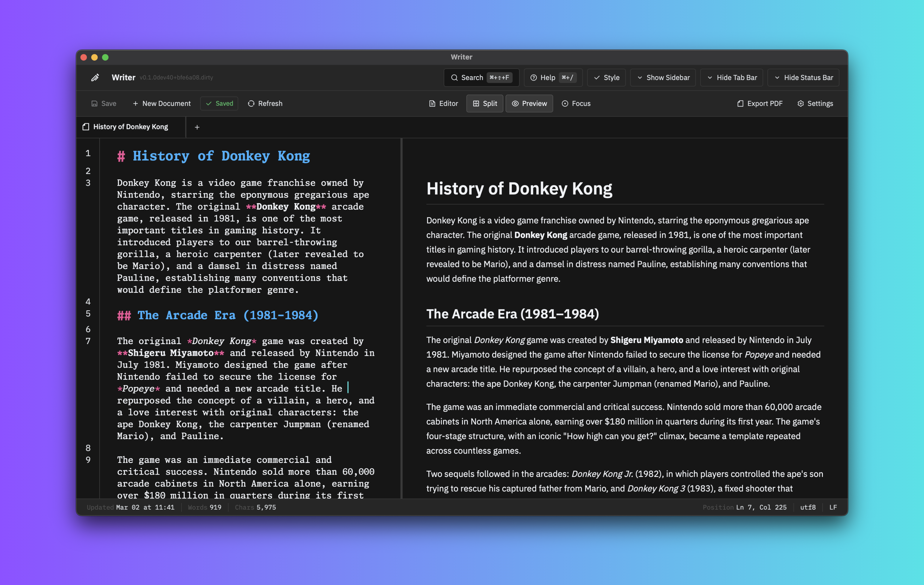Click the Search magnifier icon

point(454,77)
